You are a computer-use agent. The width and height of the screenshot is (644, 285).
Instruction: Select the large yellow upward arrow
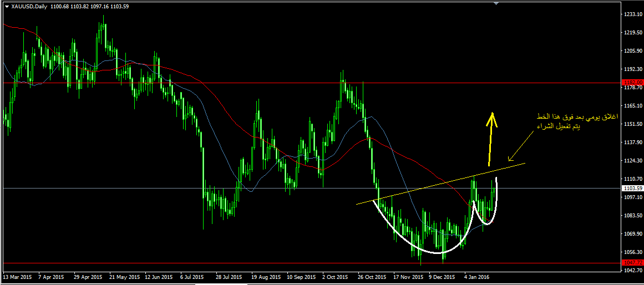click(491, 139)
